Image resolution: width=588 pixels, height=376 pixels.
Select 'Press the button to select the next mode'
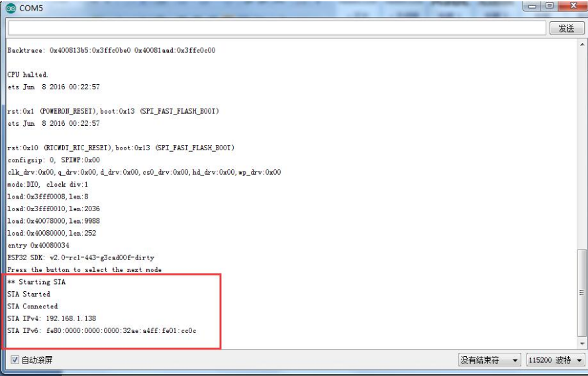[x=84, y=270]
